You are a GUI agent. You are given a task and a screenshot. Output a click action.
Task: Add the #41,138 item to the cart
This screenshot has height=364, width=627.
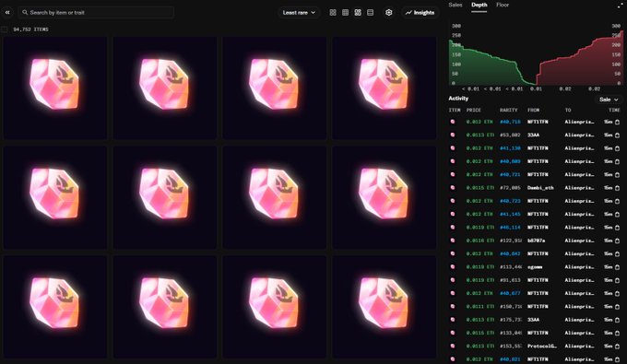617,148
